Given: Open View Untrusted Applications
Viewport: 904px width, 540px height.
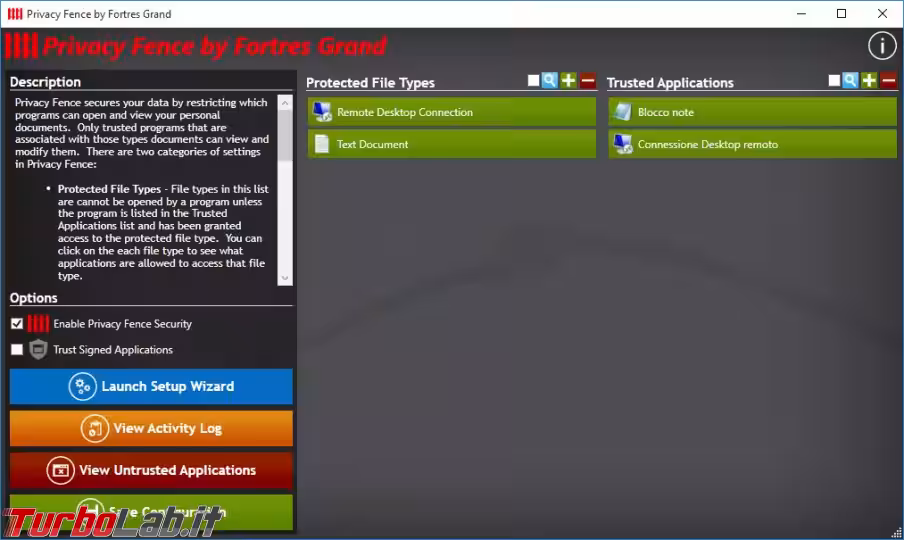Looking at the screenshot, I should pyautogui.click(x=151, y=470).
